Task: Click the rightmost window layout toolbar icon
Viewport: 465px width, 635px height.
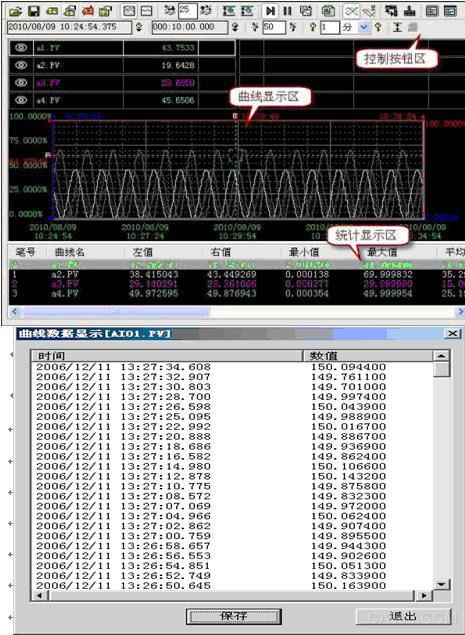Action: (450, 11)
